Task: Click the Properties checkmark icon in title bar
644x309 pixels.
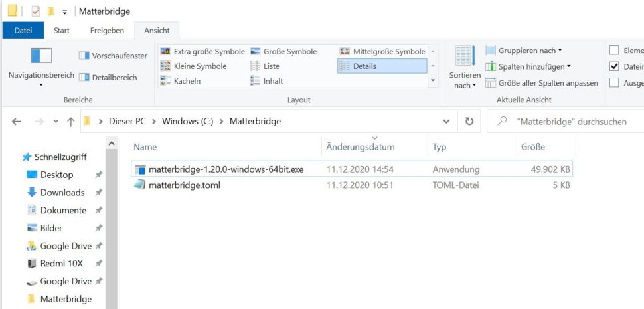Action: pos(36,11)
